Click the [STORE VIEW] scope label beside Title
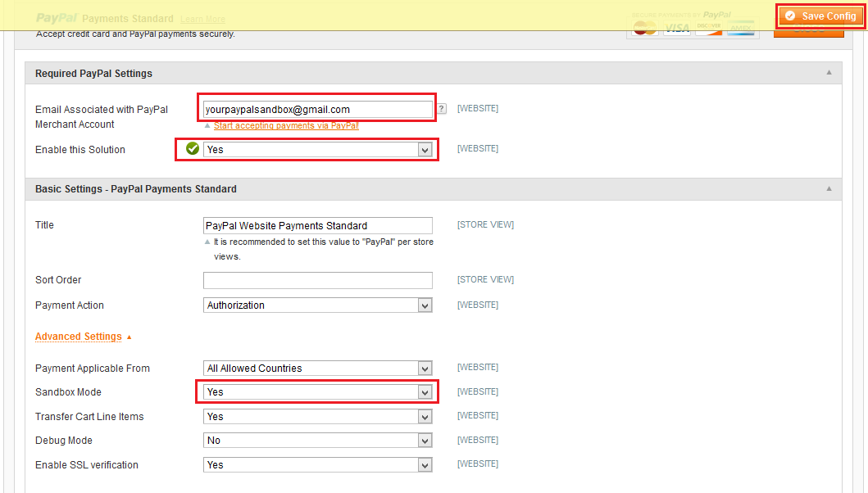The height and width of the screenshot is (493, 868). click(485, 224)
